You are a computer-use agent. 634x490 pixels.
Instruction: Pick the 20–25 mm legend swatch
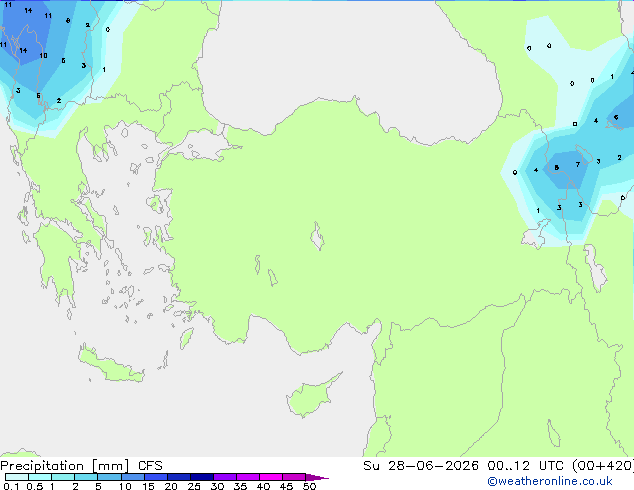coord(178,477)
